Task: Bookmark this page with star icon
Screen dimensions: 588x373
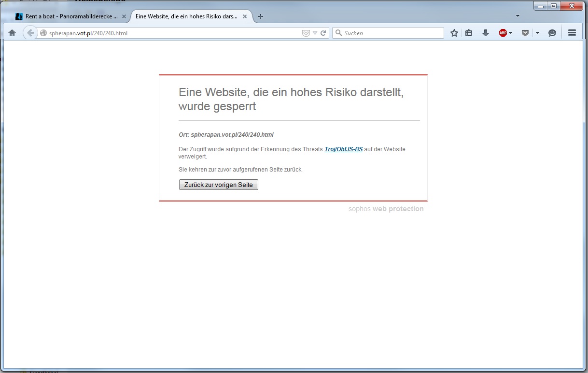Action: 454,33
